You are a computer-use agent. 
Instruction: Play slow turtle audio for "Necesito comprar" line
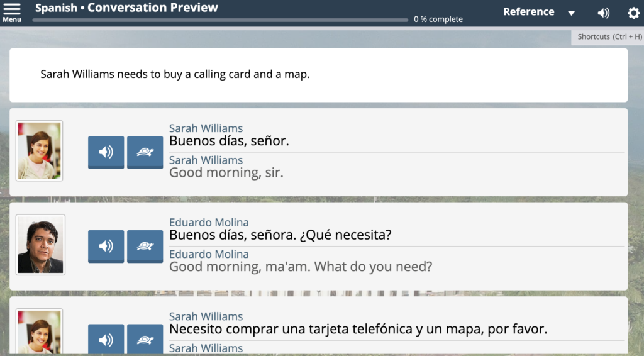point(145,340)
